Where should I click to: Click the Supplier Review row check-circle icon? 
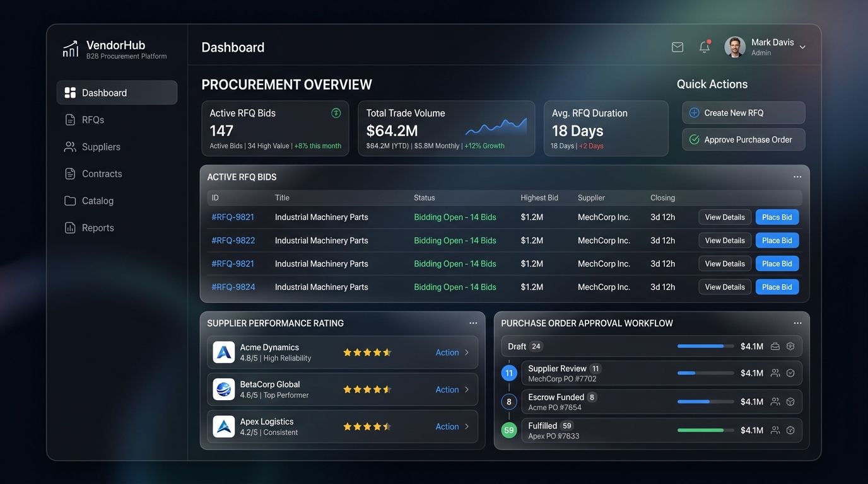tap(790, 373)
